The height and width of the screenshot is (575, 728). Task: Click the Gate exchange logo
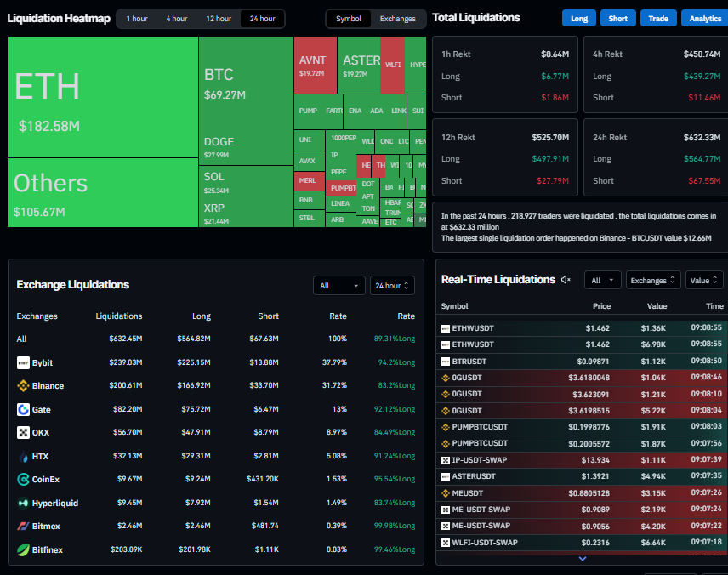click(20, 409)
